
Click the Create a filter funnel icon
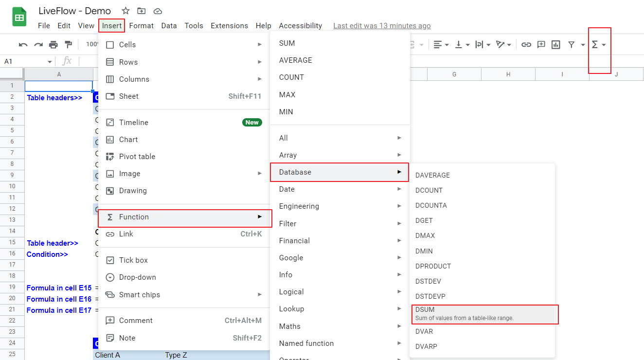(572, 45)
